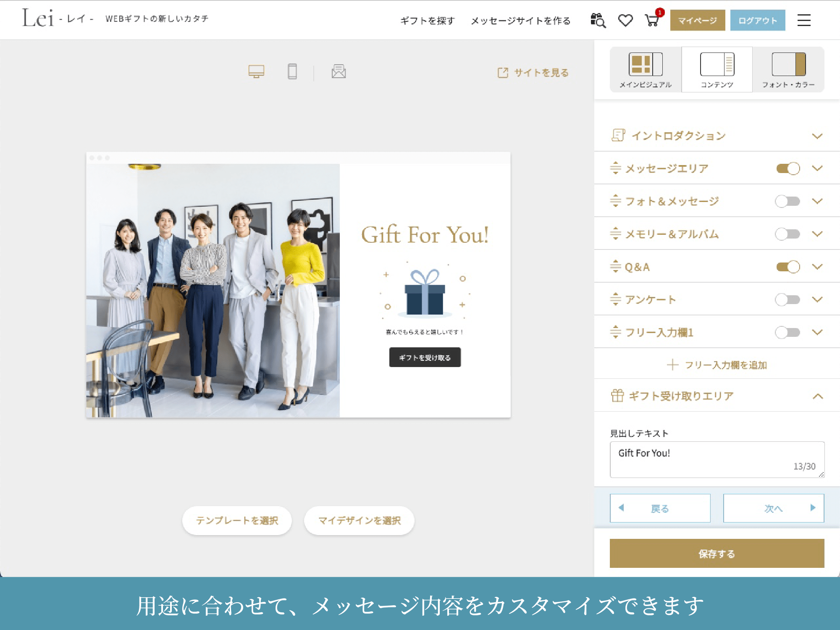The height and width of the screenshot is (630, 840).
Task: Open the envelope mail preview icon
Action: [x=339, y=71]
